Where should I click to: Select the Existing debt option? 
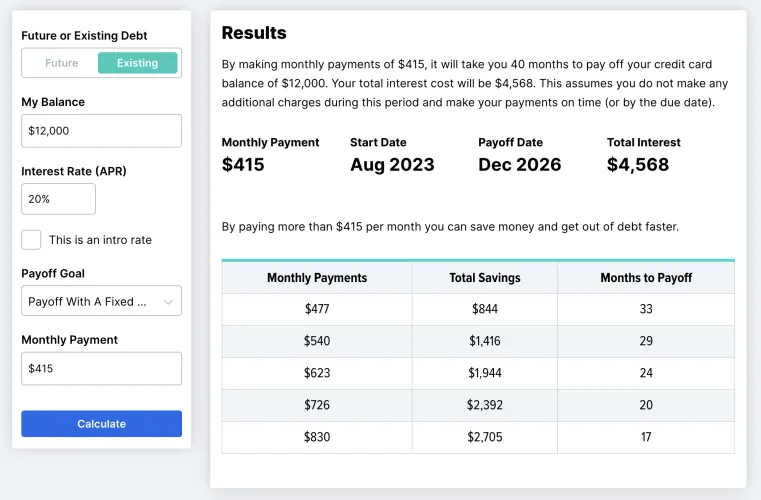click(x=138, y=63)
